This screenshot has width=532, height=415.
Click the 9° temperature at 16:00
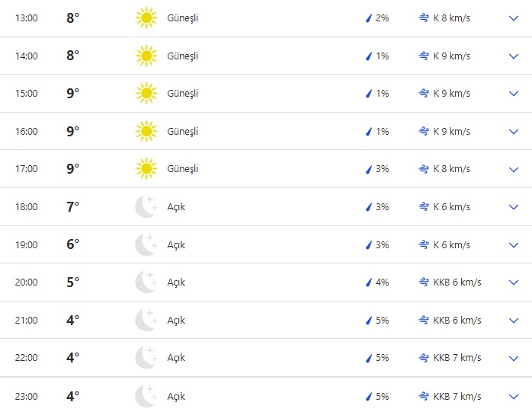coord(72,131)
